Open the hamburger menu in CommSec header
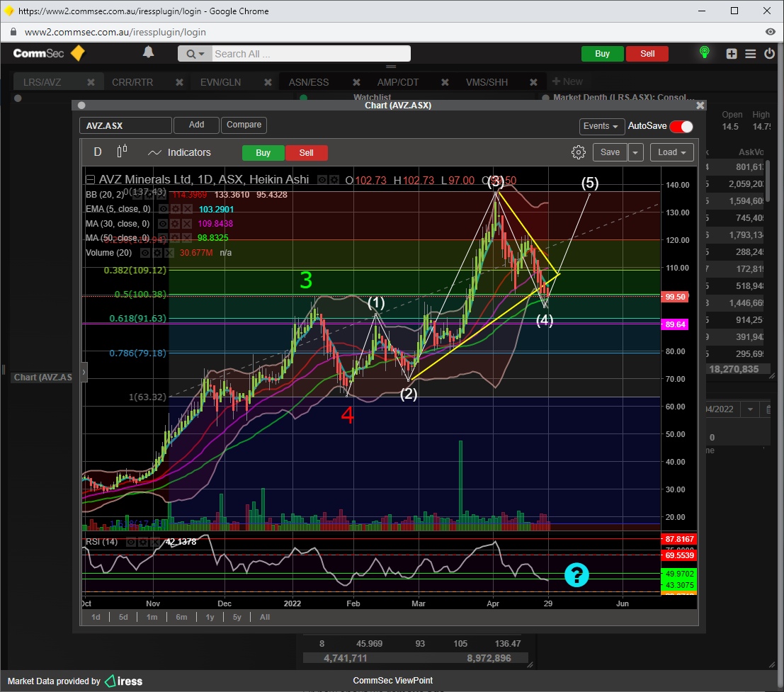The height and width of the screenshot is (692, 784). point(751,54)
